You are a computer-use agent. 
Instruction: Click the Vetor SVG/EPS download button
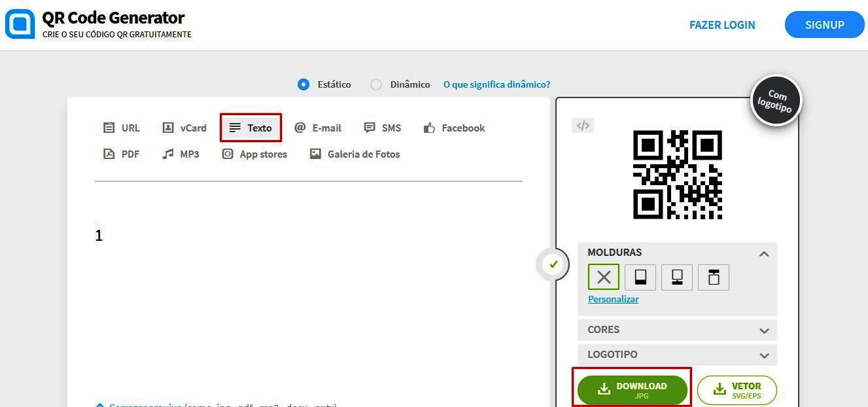coord(737,390)
